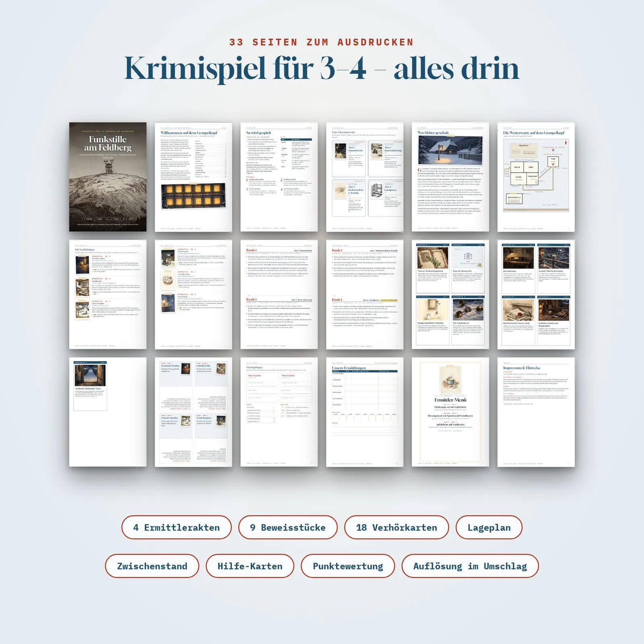Select the Lageplan pill
The width and height of the screenshot is (644, 644).
click(x=489, y=527)
